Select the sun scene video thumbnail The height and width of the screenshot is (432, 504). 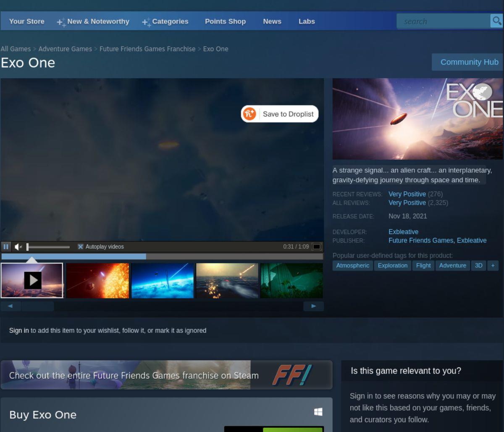click(x=97, y=280)
